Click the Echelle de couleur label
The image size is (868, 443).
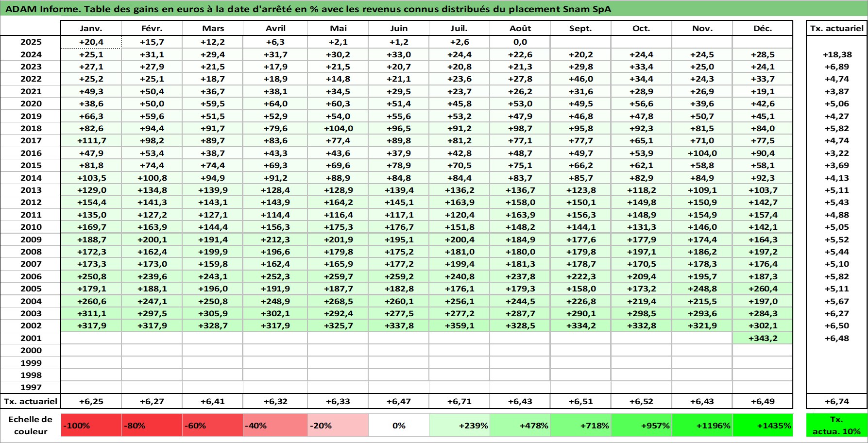[31, 426]
